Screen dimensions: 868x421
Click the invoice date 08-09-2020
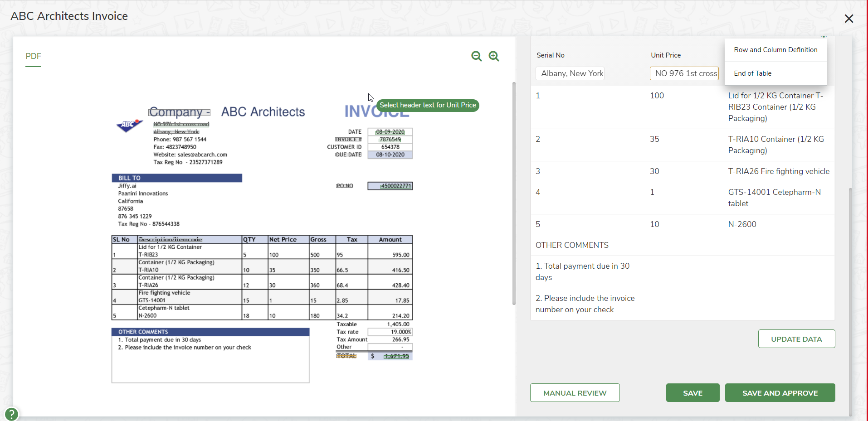coord(390,132)
